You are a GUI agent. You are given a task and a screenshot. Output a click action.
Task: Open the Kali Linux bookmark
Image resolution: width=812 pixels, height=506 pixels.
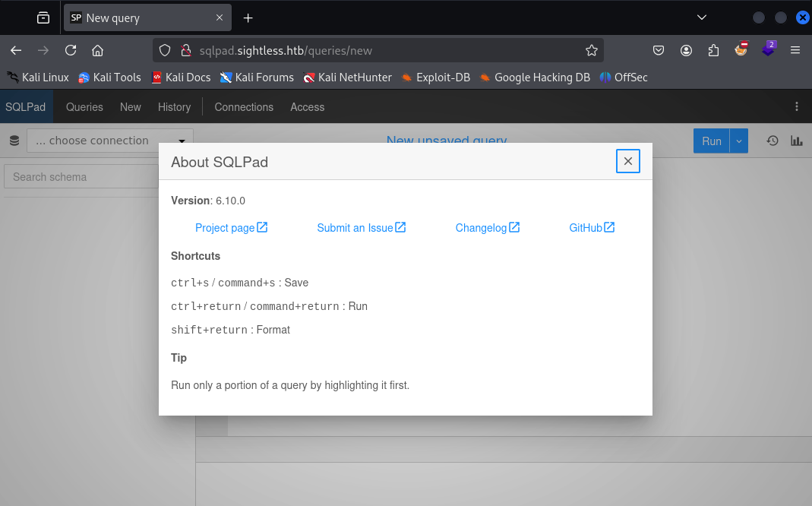coord(38,77)
